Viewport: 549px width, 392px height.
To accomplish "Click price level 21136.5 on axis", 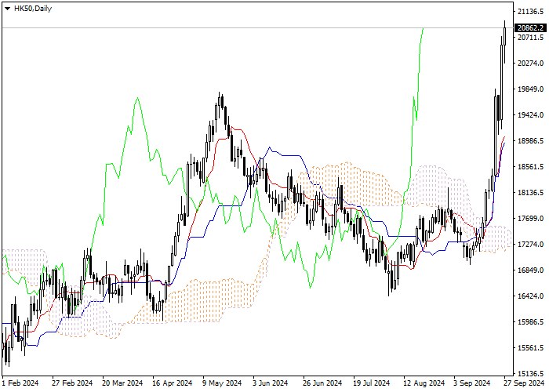I will pos(530,12).
